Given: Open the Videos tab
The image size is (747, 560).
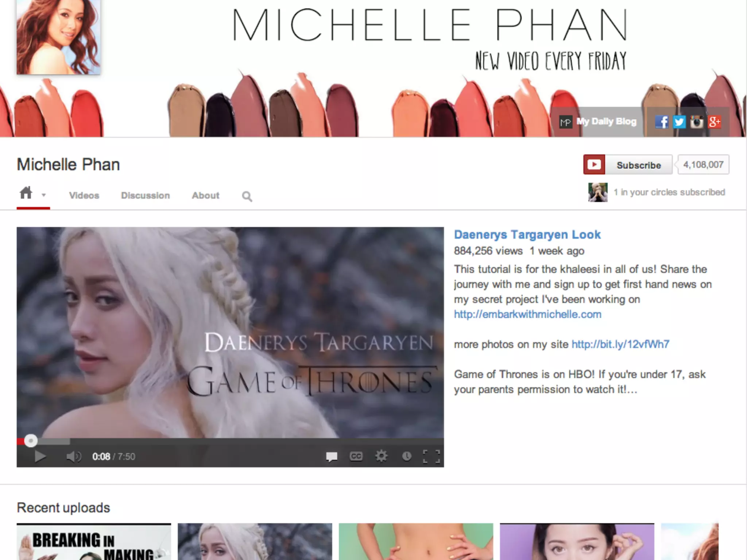Looking at the screenshot, I should point(84,195).
